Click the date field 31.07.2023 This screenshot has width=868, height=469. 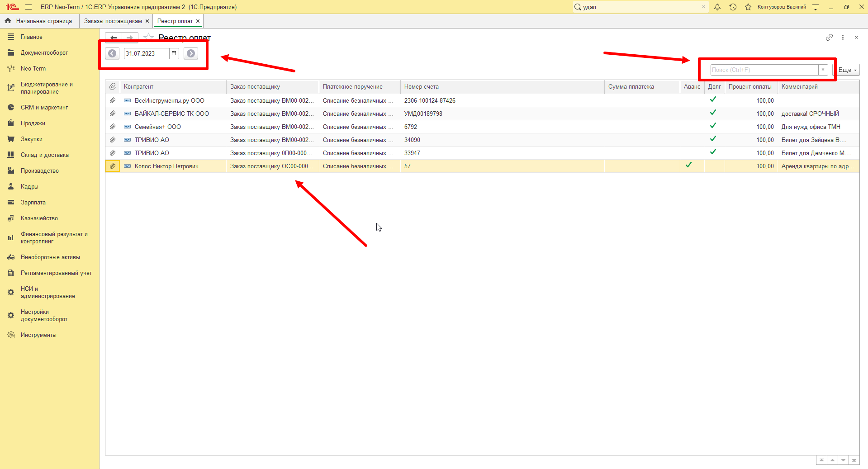[x=147, y=53]
